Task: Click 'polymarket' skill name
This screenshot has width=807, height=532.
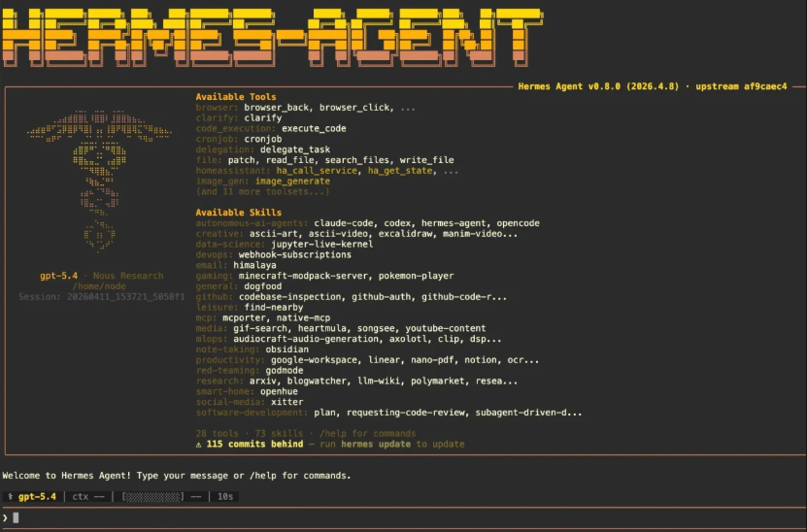Action: (437, 382)
